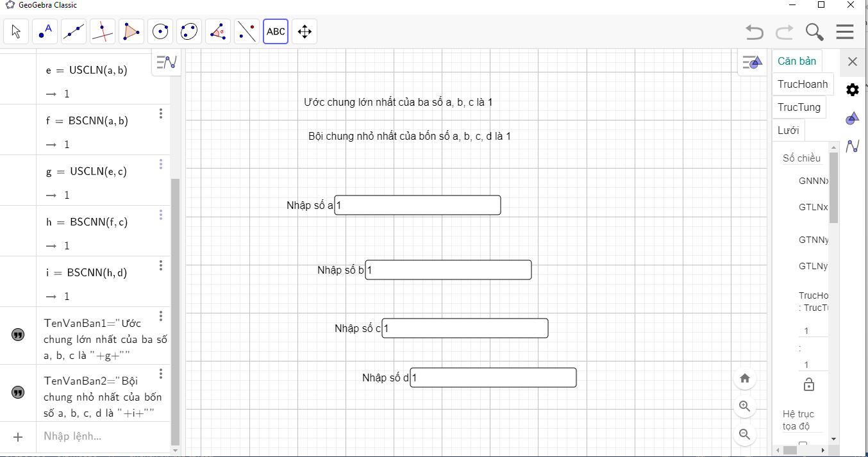Expand the Graphics view style bar
Viewport: 868px width, 457px height.
tap(752, 62)
